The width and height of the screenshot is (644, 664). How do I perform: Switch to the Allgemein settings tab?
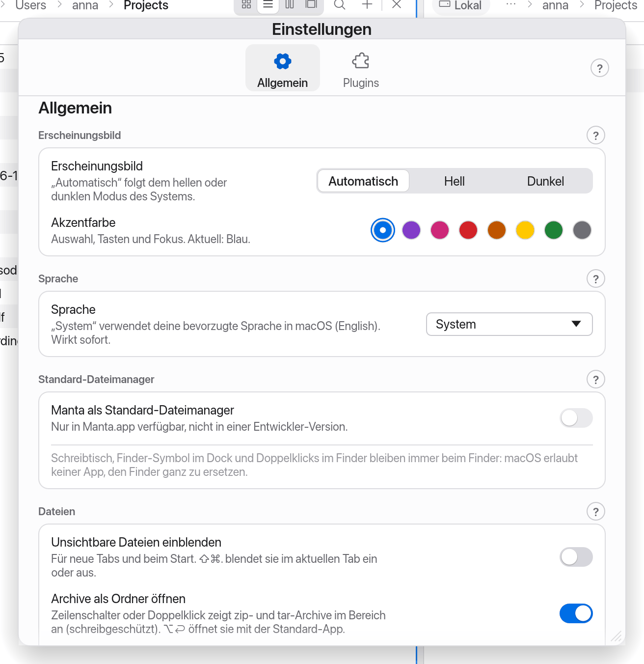(x=283, y=68)
